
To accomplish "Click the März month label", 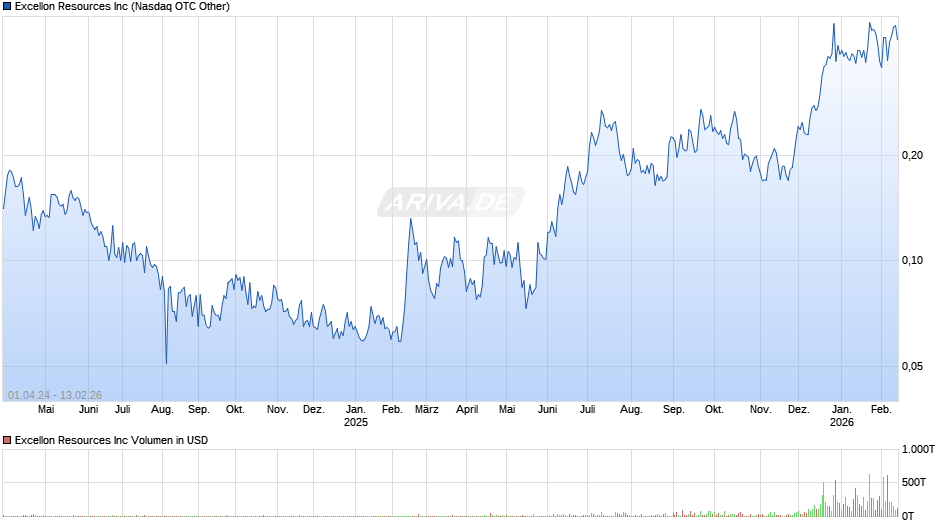I will pos(427,409).
